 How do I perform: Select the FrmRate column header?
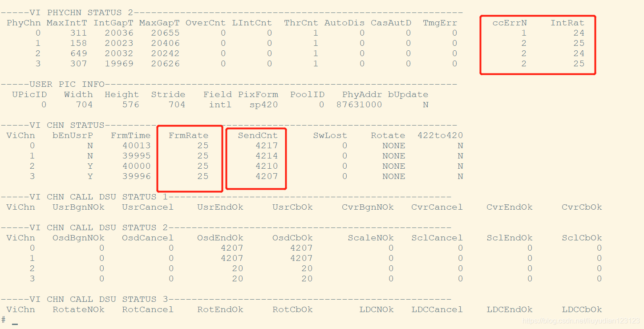[188, 135]
